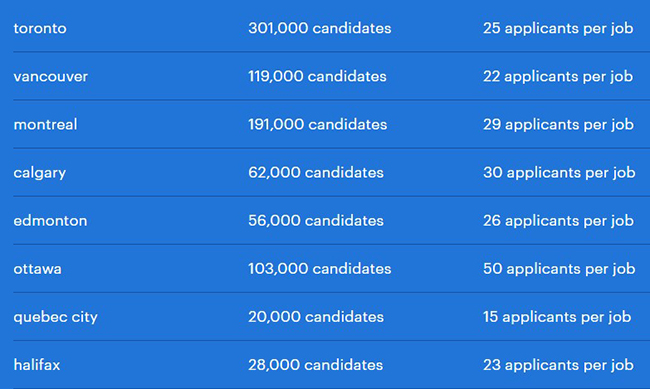The height and width of the screenshot is (389, 650).
Task: Select the 119,000 candidates text
Action: (317, 76)
